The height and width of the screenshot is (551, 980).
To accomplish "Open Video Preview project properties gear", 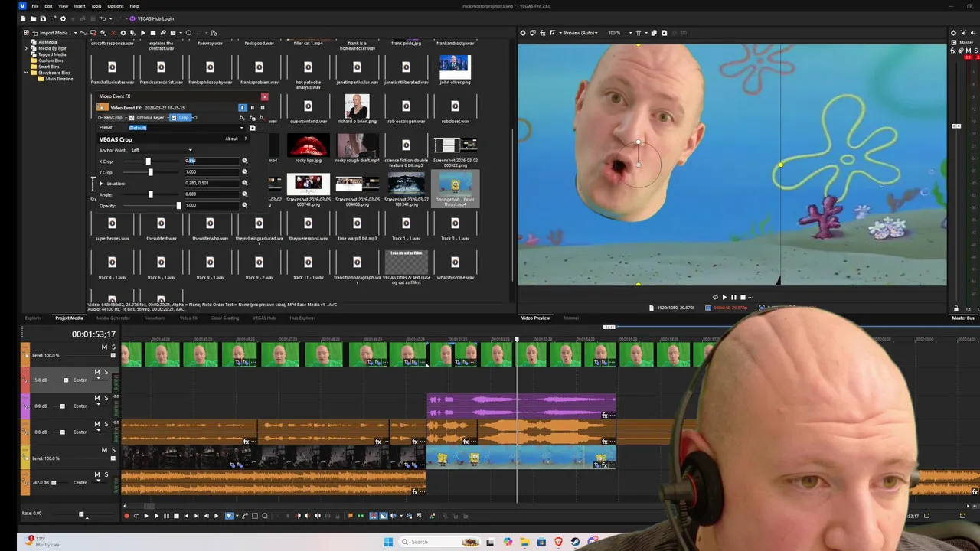I will pyautogui.click(x=523, y=33).
